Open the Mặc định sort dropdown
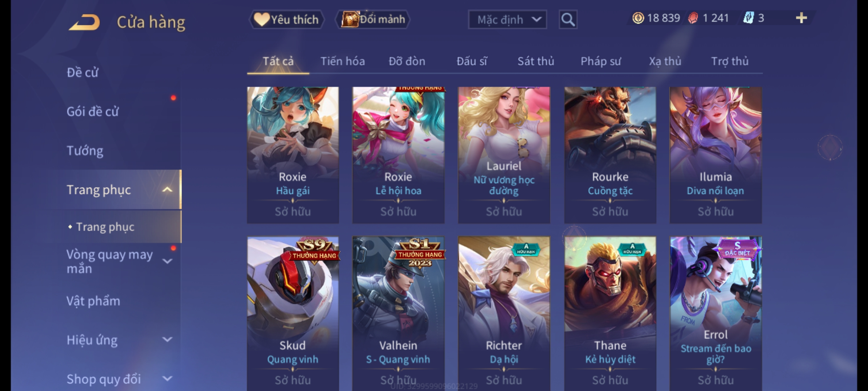 click(507, 20)
